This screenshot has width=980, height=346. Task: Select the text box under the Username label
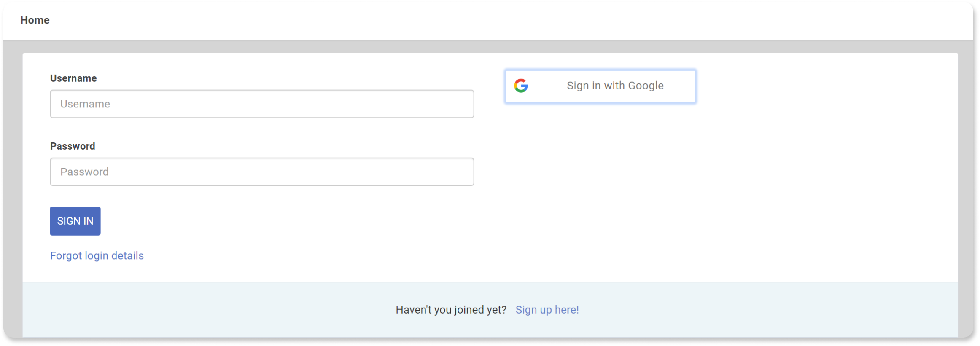(x=261, y=104)
